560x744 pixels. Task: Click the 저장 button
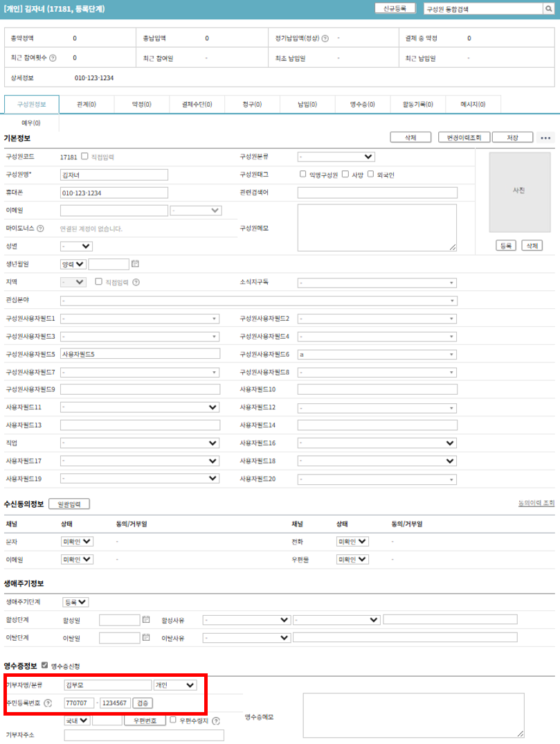pyautogui.click(x=512, y=138)
